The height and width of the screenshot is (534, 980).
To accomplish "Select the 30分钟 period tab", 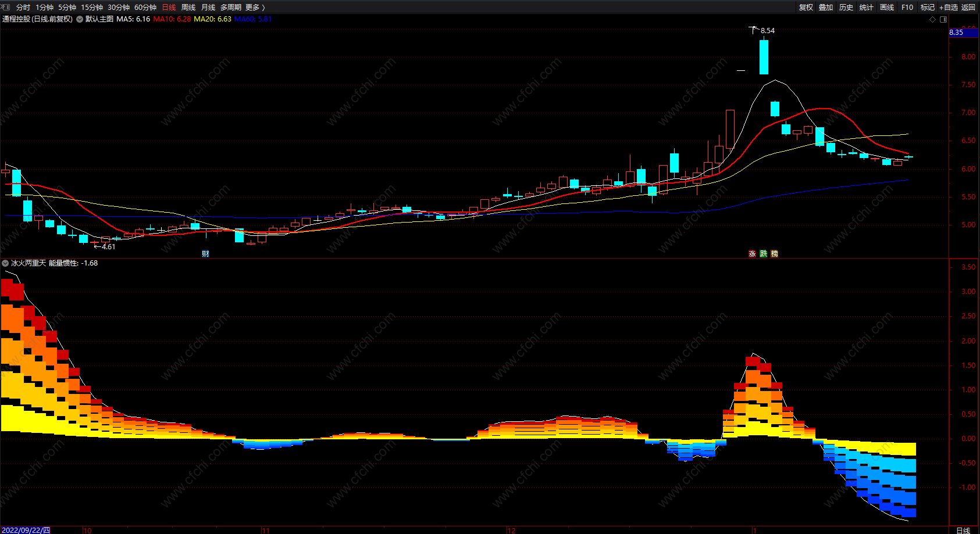I will tap(119, 8).
